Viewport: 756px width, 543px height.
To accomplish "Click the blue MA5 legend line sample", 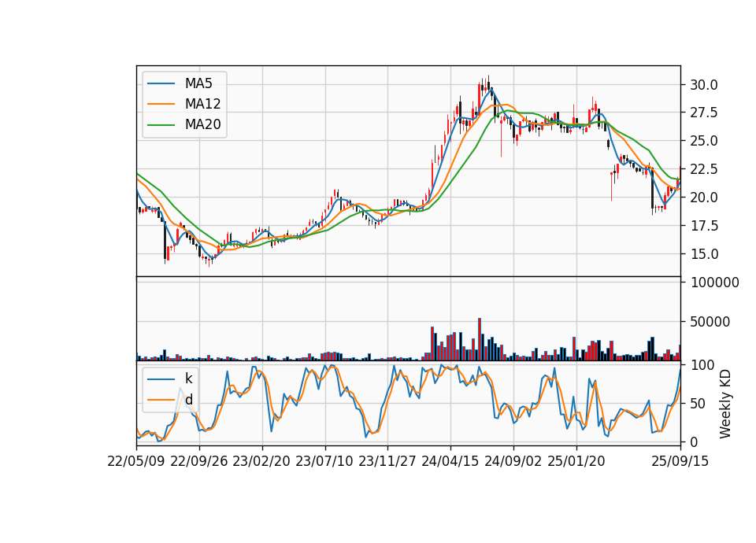I will (161, 84).
